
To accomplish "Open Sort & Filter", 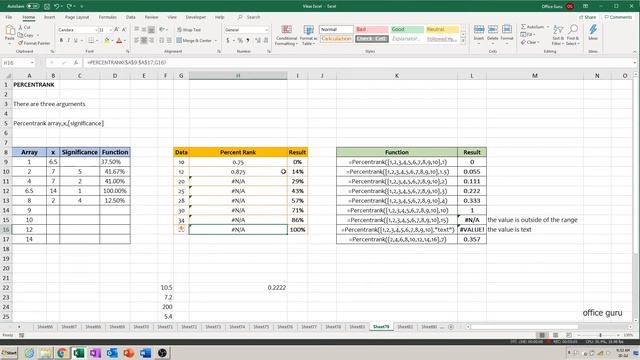I will (558, 35).
